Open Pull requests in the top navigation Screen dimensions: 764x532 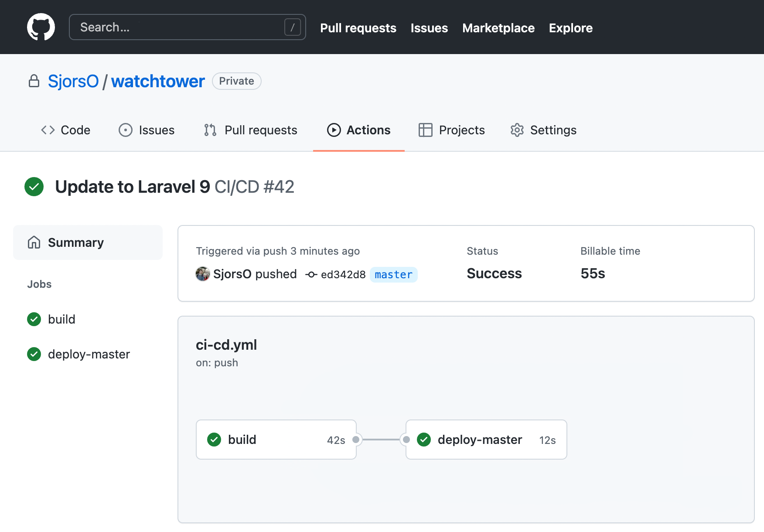pyautogui.click(x=358, y=28)
